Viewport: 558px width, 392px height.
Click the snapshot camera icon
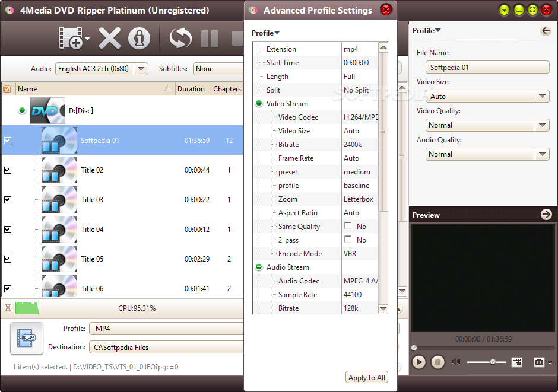539,362
